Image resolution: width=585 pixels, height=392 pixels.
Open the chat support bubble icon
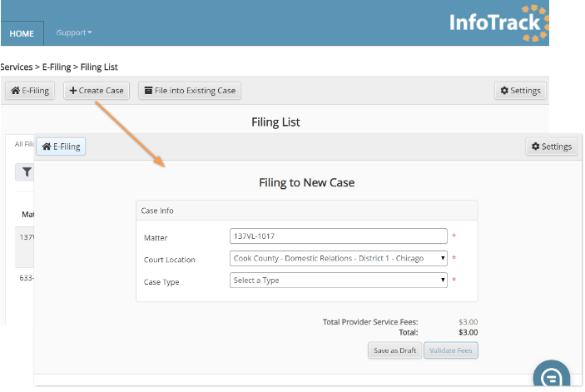coord(552,375)
